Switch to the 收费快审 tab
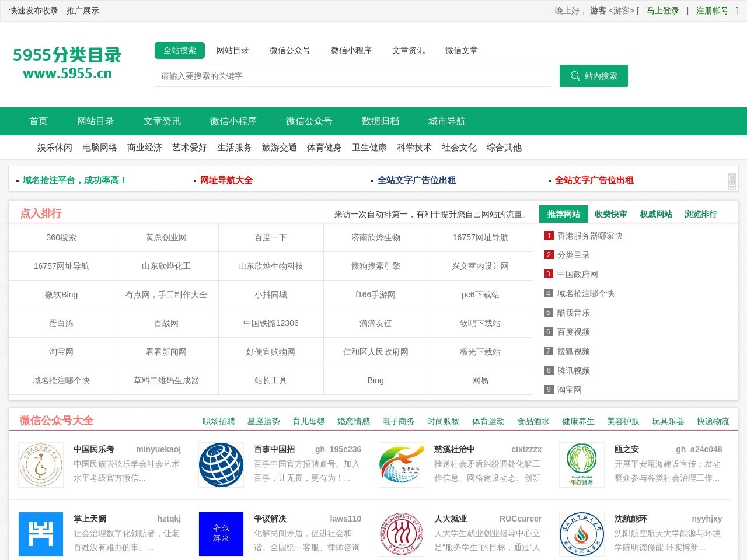The image size is (747, 560). coord(610,213)
